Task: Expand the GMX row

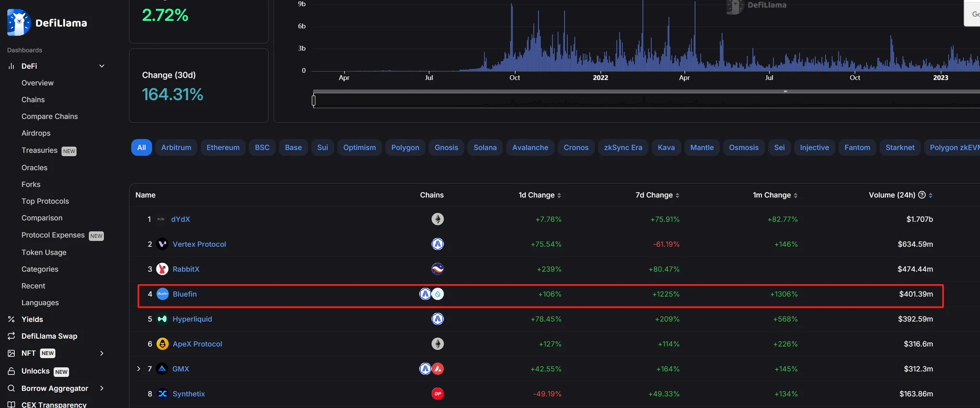Action: pyautogui.click(x=138, y=369)
